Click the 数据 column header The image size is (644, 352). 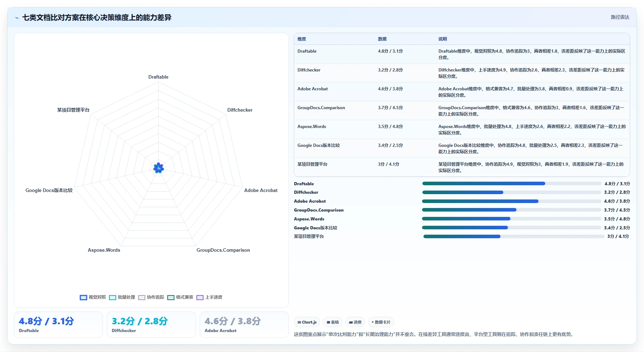[x=382, y=39]
